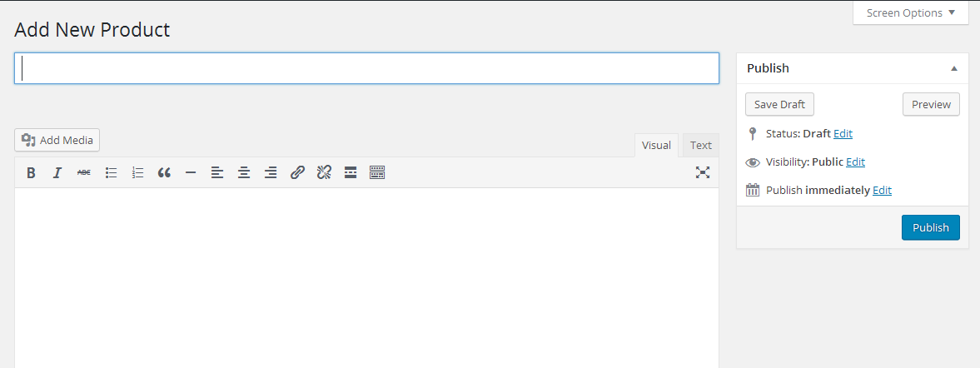Click the blue Publish button
The width and height of the screenshot is (980, 368).
click(931, 227)
